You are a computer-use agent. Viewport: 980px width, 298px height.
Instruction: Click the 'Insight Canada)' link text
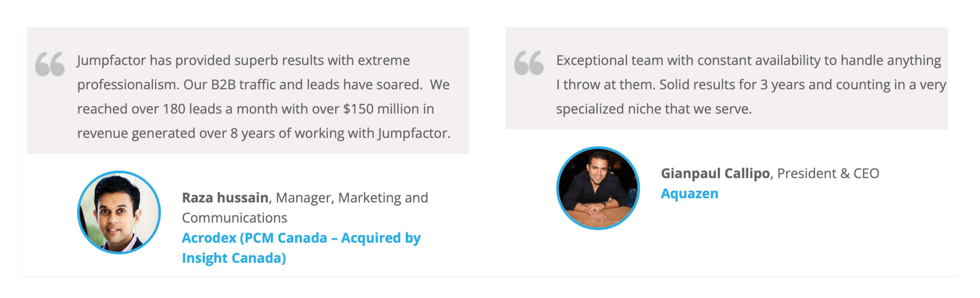(x=234, y=258)
